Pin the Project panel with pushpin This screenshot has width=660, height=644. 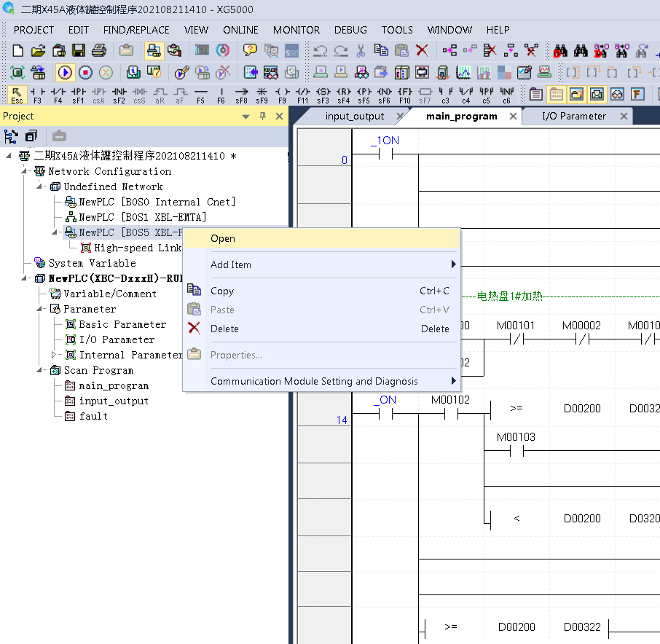(x=263, y=117)
